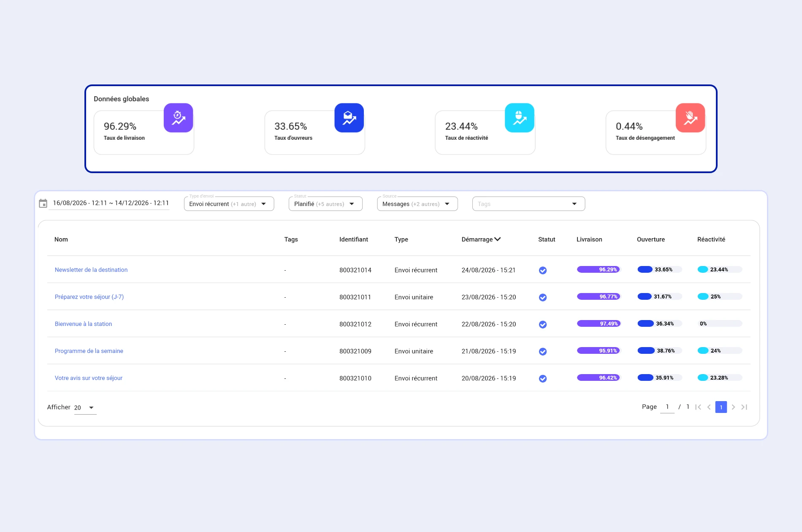Select page 1 pagination button
The image size is (802, 532).
tap(721, 407)
